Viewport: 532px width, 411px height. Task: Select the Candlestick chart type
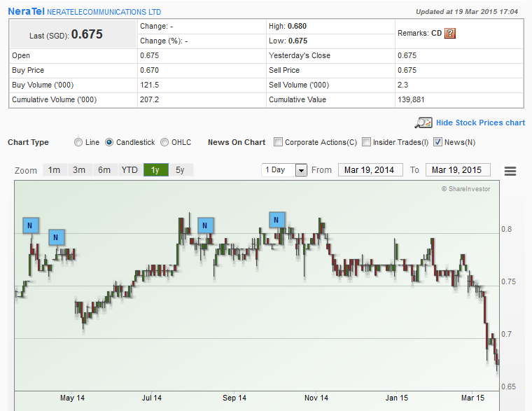tap(109, 142)
